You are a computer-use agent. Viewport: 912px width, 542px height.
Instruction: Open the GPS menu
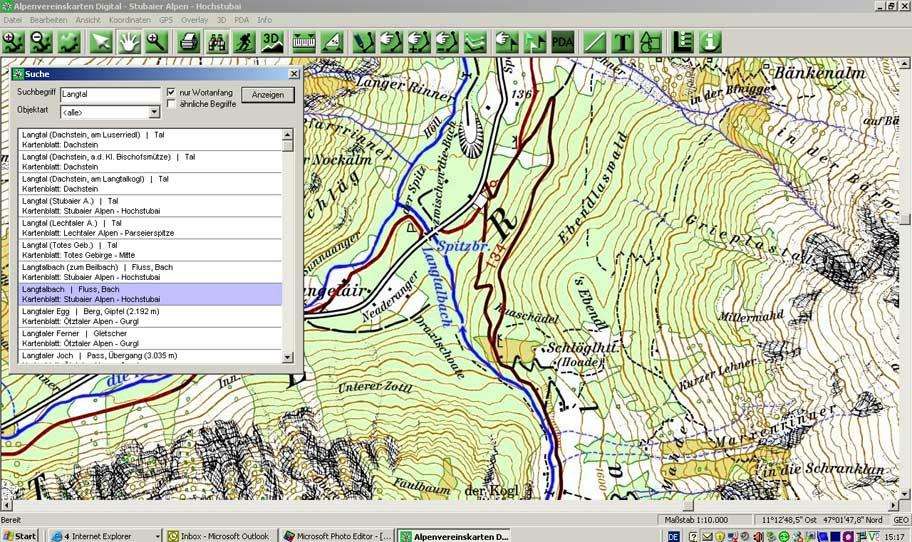click(x=166, y=20)
